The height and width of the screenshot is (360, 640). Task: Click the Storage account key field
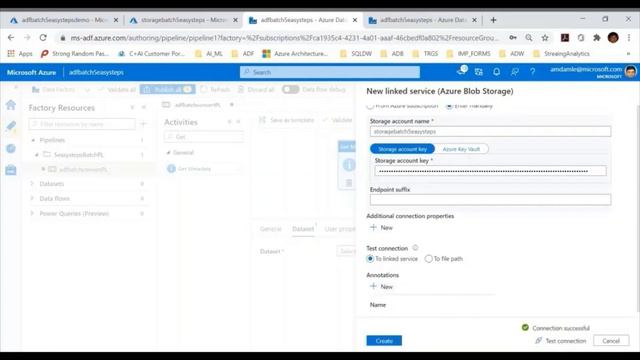click(x=490, y=171)
